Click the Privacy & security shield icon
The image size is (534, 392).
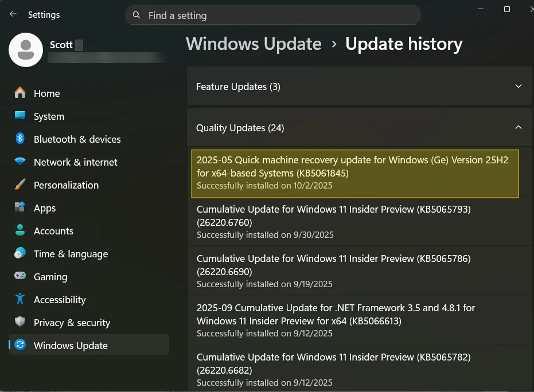pyautogui.click(x=20, y=322)
